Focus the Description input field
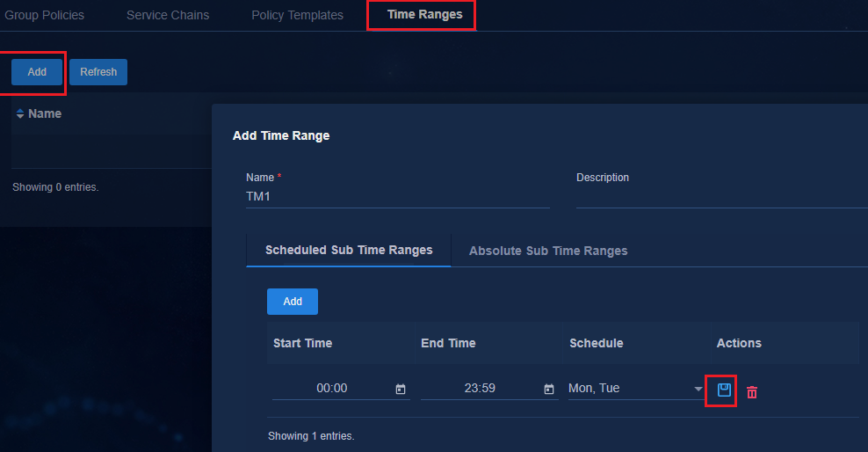The width and height of the screenshot is (868, 452). [722, 197]
